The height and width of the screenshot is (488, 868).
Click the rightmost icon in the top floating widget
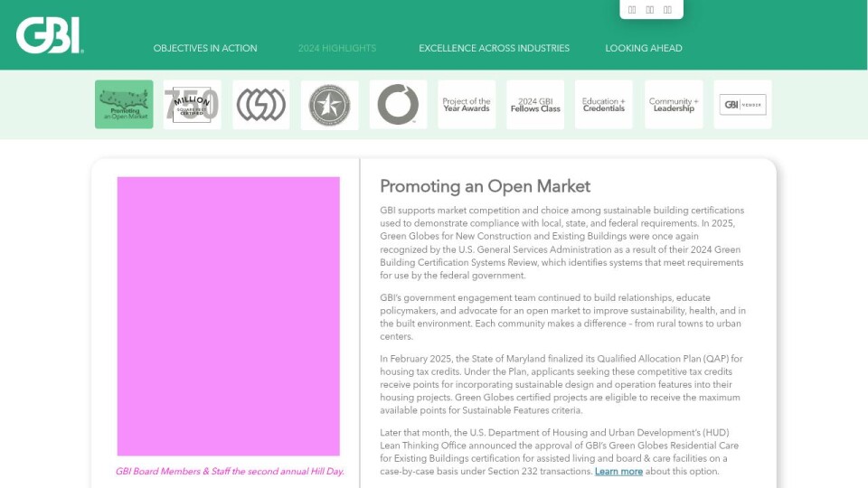[668, 10]
